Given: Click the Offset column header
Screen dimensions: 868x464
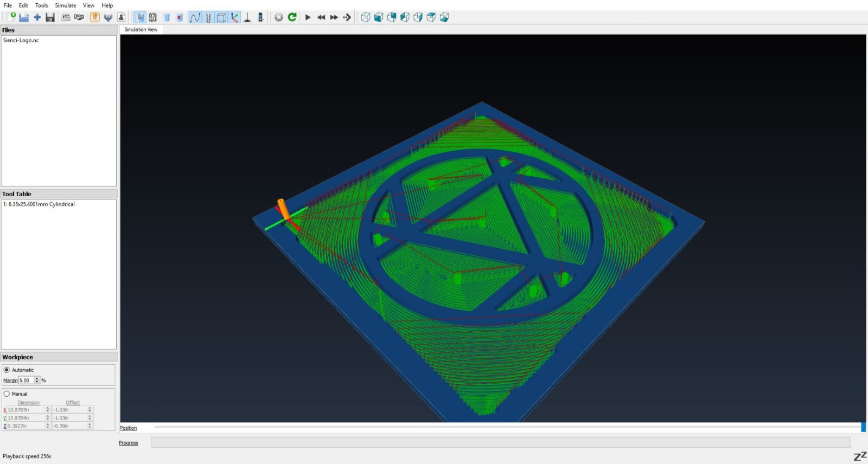Looking at the screenshot, I should [x=73, y=403].
